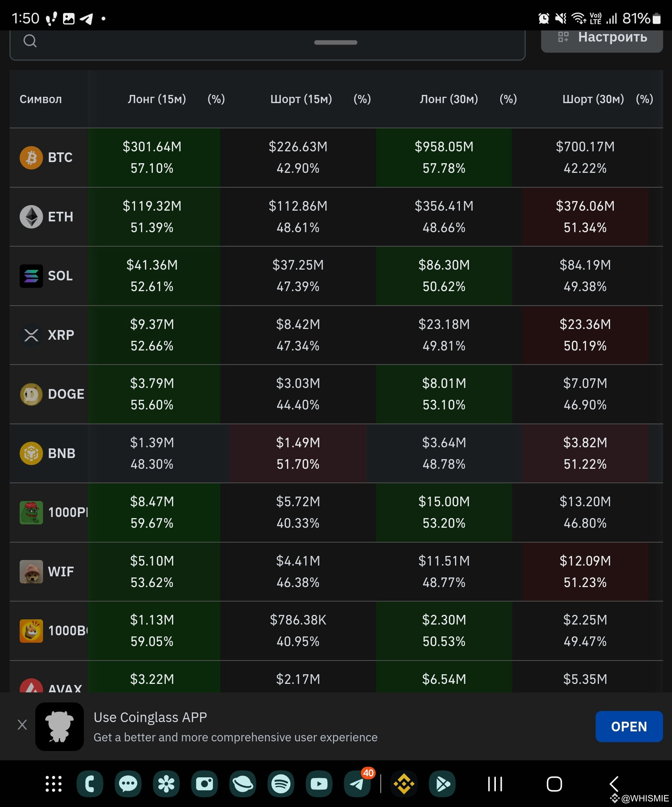Tap the drag handle bar at top
The width and height of the screenshot is (672, 807).
click(x=336, y=42)
